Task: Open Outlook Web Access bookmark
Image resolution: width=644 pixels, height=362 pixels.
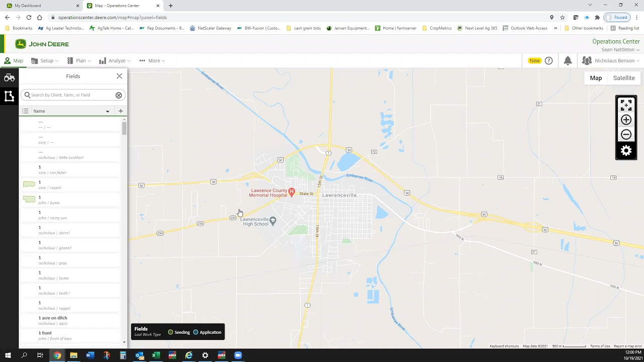Action: coord(525,28)
